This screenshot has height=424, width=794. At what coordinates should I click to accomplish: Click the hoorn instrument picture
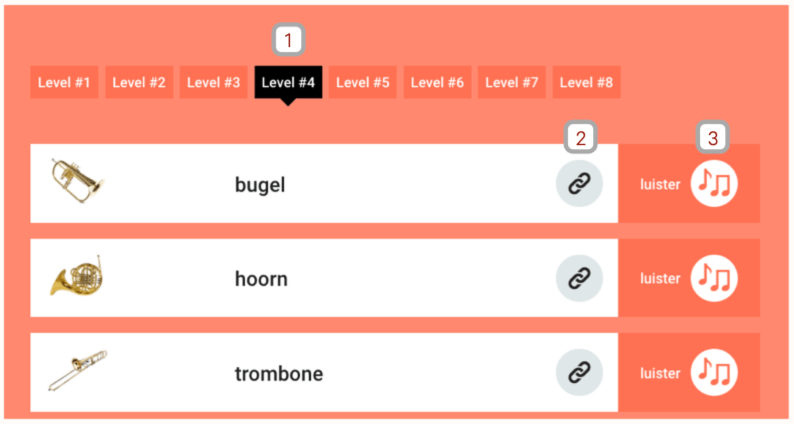(77, 276)
